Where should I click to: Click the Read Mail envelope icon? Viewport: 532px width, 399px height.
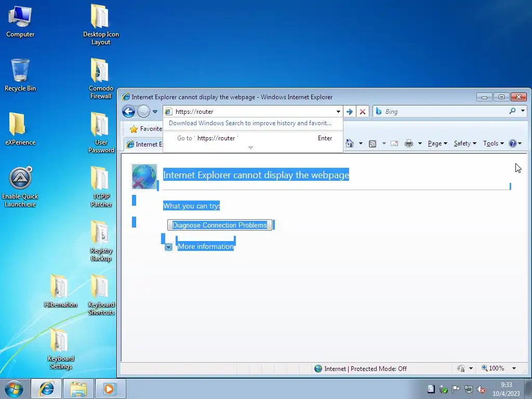pyautogui.click(x=394, y=143)
